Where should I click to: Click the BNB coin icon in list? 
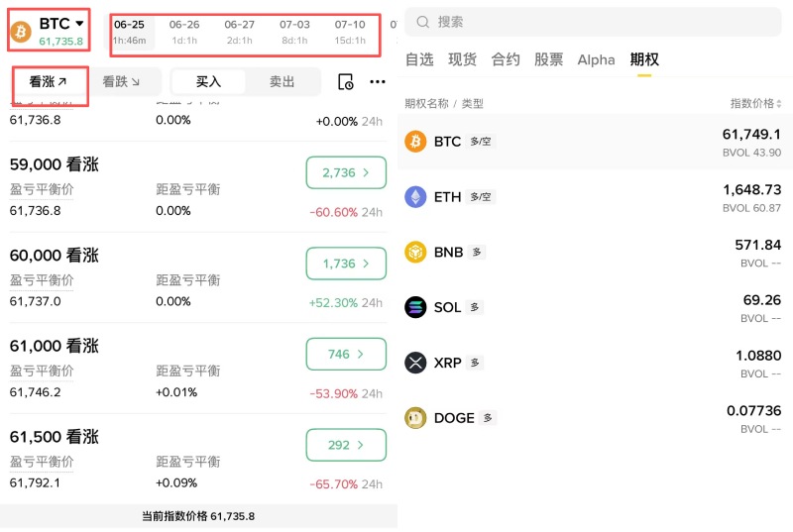point(415,252)
